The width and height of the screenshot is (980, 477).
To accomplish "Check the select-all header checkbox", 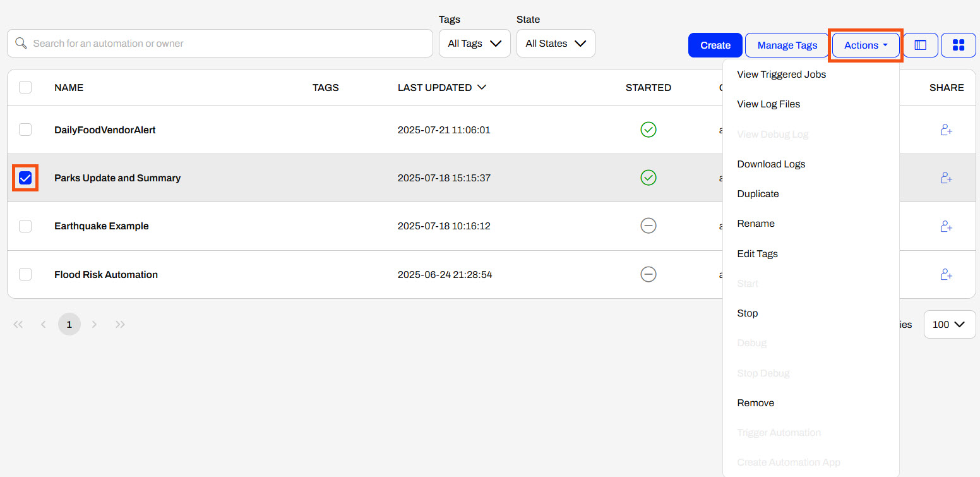I will 25,87.
